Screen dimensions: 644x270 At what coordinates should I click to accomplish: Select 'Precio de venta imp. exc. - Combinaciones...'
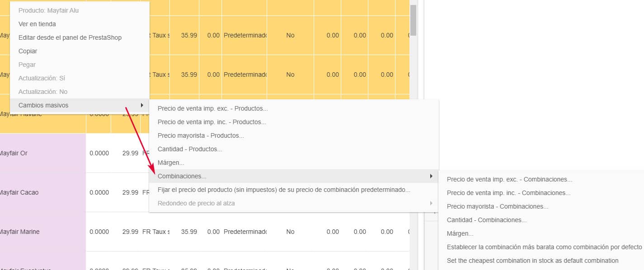click(x=509, y=179)
